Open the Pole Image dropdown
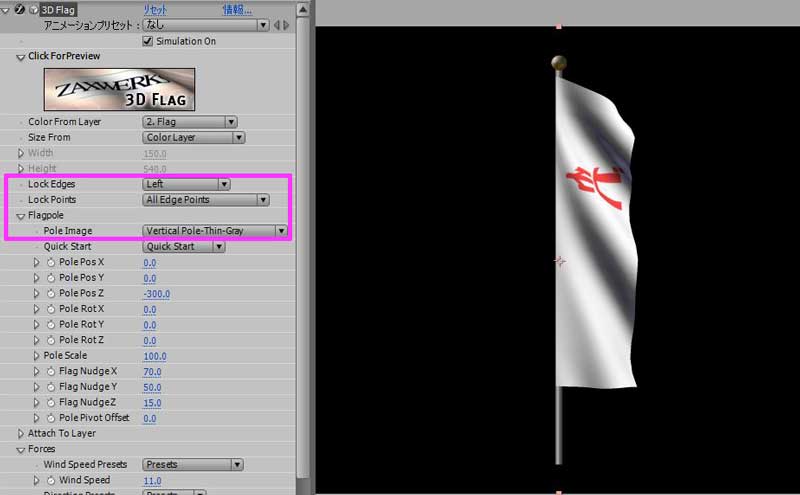This screenshot has width=800, height=495. 215,231
